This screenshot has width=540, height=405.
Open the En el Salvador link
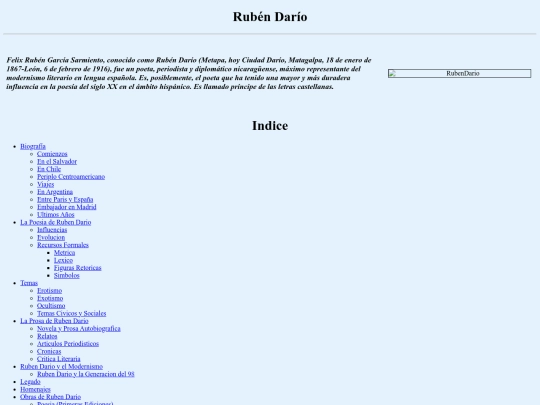point(57,162)
